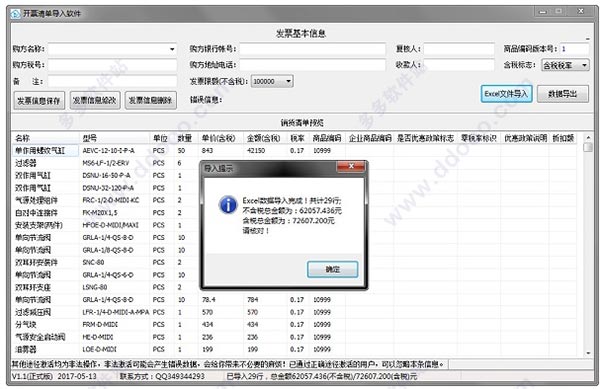
Task: Click the table scrollbar up arrow
Action: (x=588, y=137)
